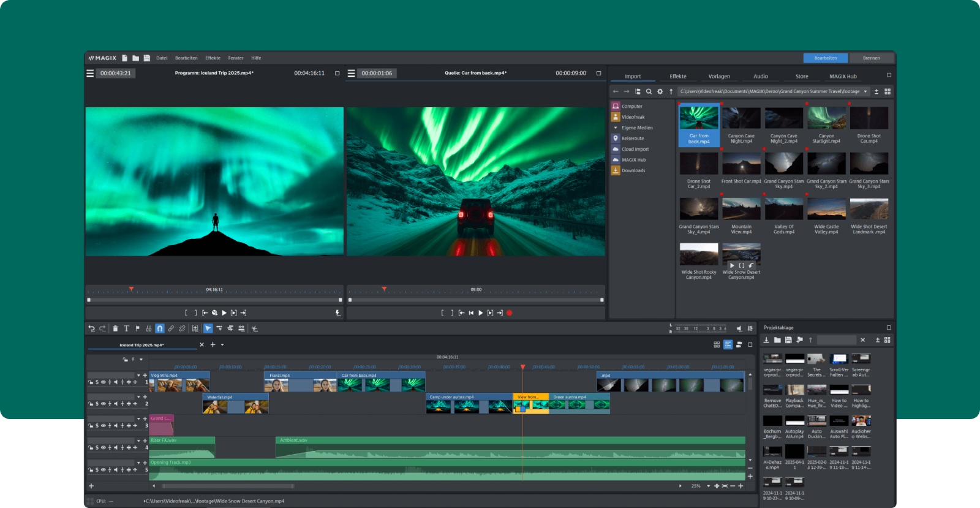Open the dropdown arrow on track 3 header
Viewport: 980px width, 508px height.
coord(138,419)
